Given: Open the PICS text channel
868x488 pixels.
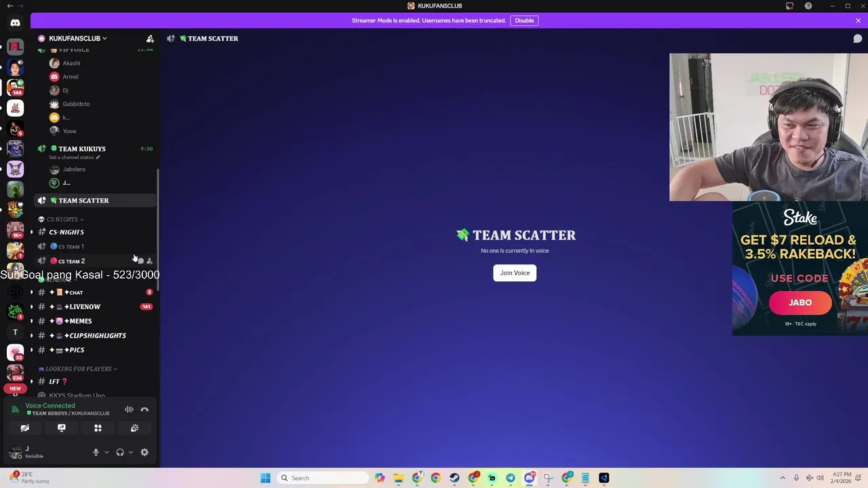Looking at the screenshot, I should pos(95,350).
